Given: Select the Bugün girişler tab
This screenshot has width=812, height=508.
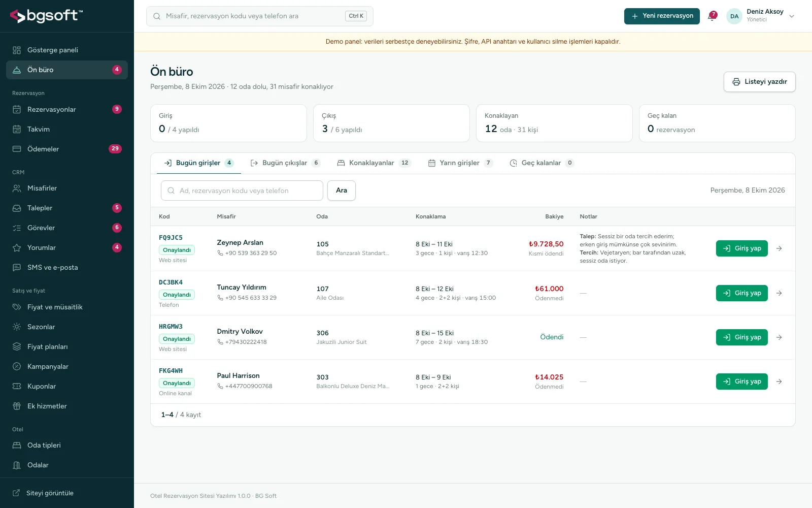Looking at the screenshot, I should tap(199, 163).
